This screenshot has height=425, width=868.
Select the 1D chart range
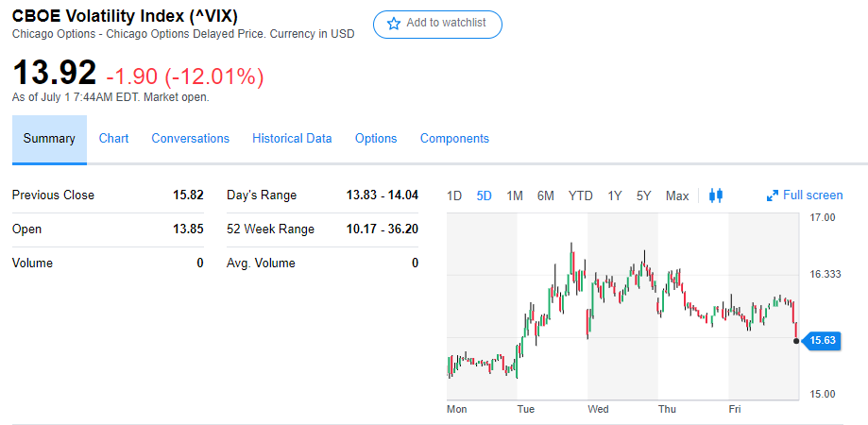point(454,195)
